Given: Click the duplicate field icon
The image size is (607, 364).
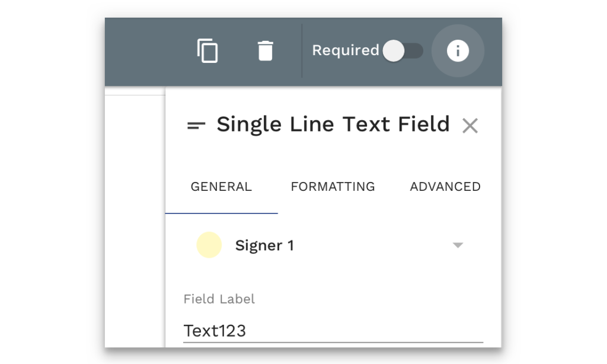Looking at the screenshot, I should (x=207, y=51).
